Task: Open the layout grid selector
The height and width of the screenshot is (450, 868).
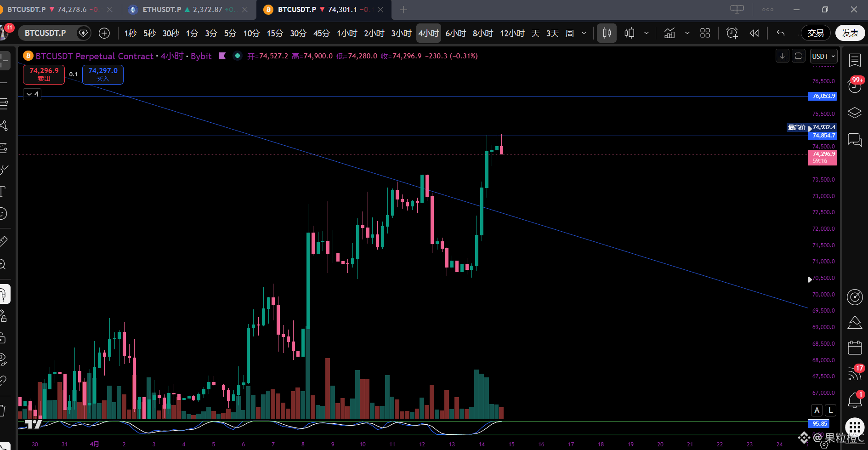Action: [x=705, y=33]
